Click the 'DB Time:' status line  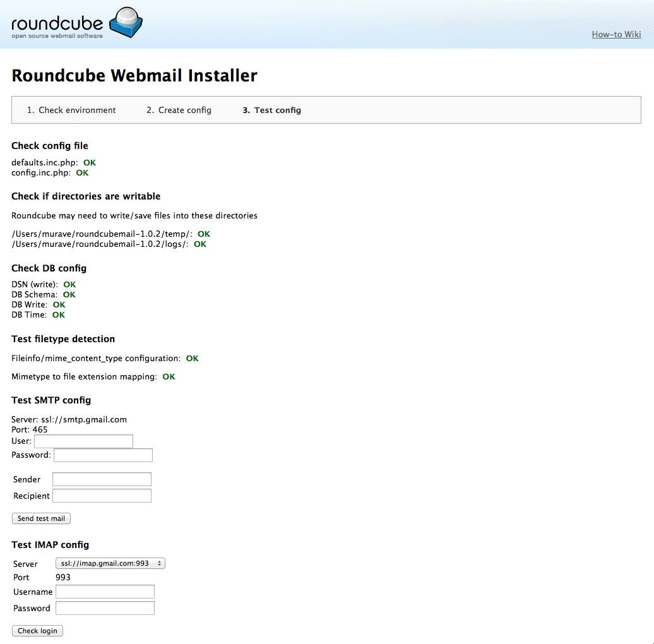(x=39, y=314)
